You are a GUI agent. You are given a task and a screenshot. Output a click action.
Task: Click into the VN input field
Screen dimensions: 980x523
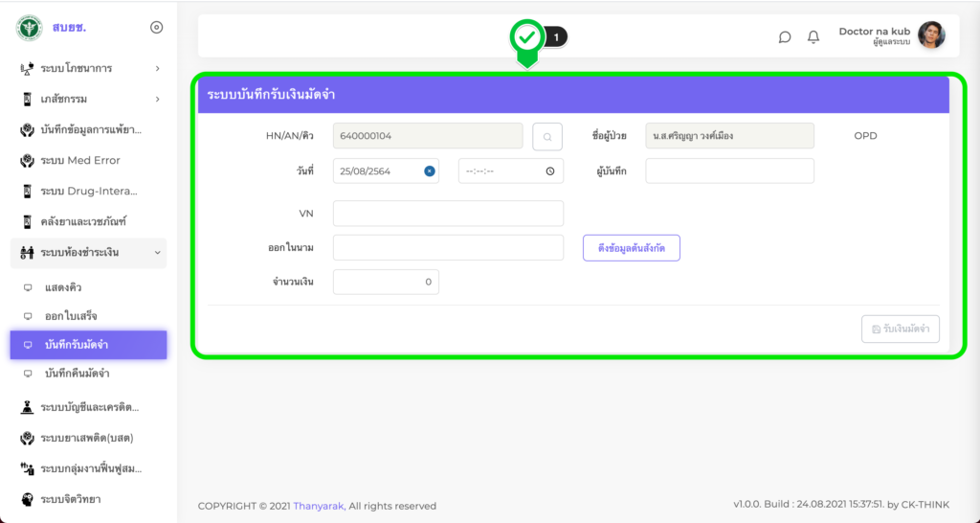(448, 214)
